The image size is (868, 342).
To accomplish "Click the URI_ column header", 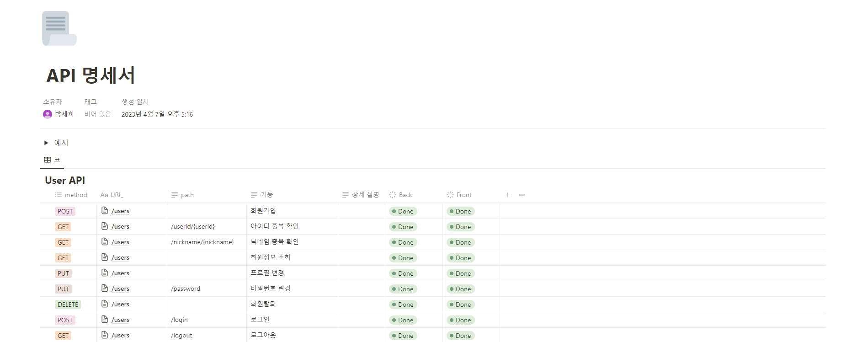I will [x=112, y=195].
